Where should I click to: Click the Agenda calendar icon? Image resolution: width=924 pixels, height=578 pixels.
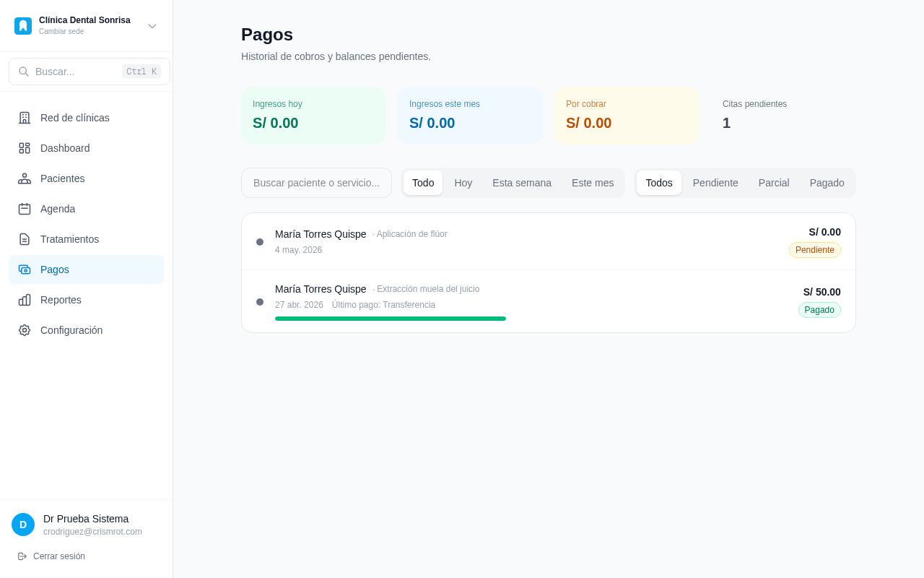click(25, 209)
